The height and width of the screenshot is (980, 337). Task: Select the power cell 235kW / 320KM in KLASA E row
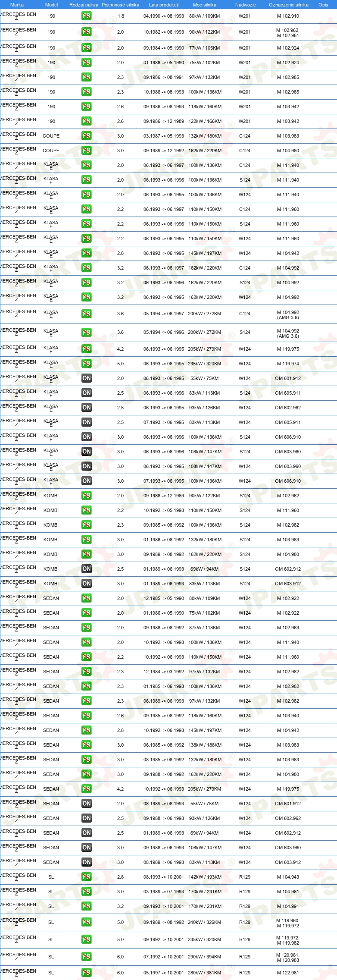coord(204,364)
